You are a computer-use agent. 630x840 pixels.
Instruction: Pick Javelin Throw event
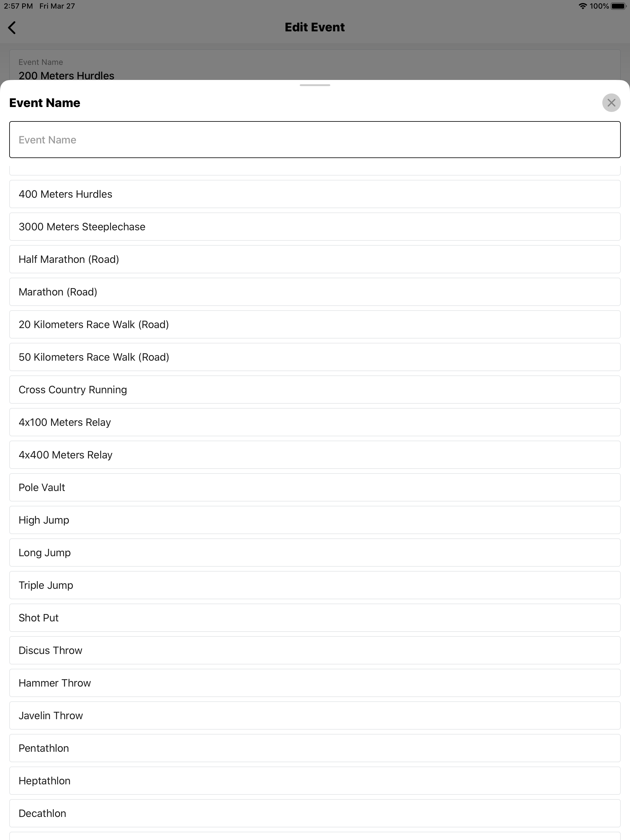[315, 715]
